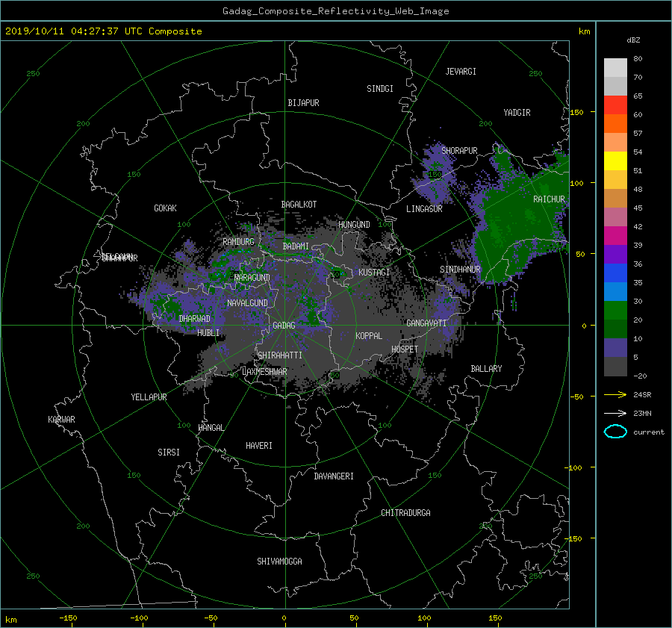Click the GANGAVATI city label
The height and width of the screenshot is (628, 672).
click(426, 323)
